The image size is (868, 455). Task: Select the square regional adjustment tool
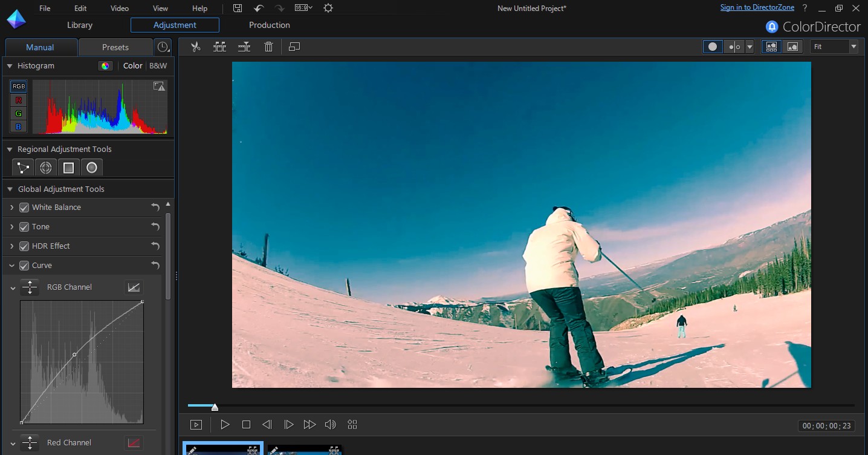(x=68, y=168)
